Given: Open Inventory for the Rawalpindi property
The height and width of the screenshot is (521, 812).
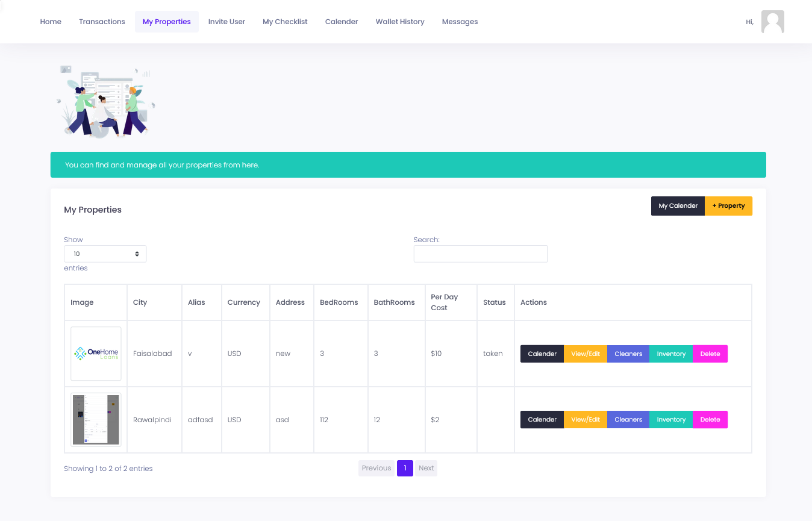Looking at the screenshot, I should click(671, 419).
